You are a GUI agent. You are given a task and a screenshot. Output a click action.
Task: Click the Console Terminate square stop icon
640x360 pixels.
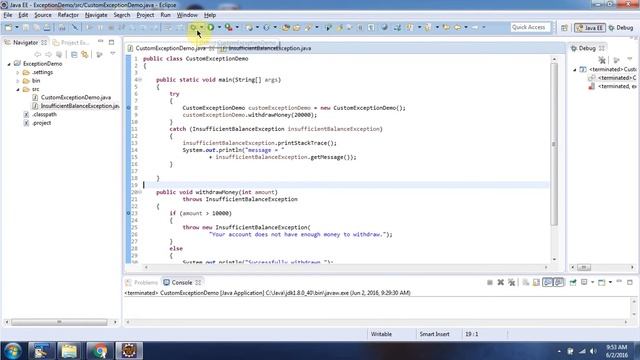point(490,282)
